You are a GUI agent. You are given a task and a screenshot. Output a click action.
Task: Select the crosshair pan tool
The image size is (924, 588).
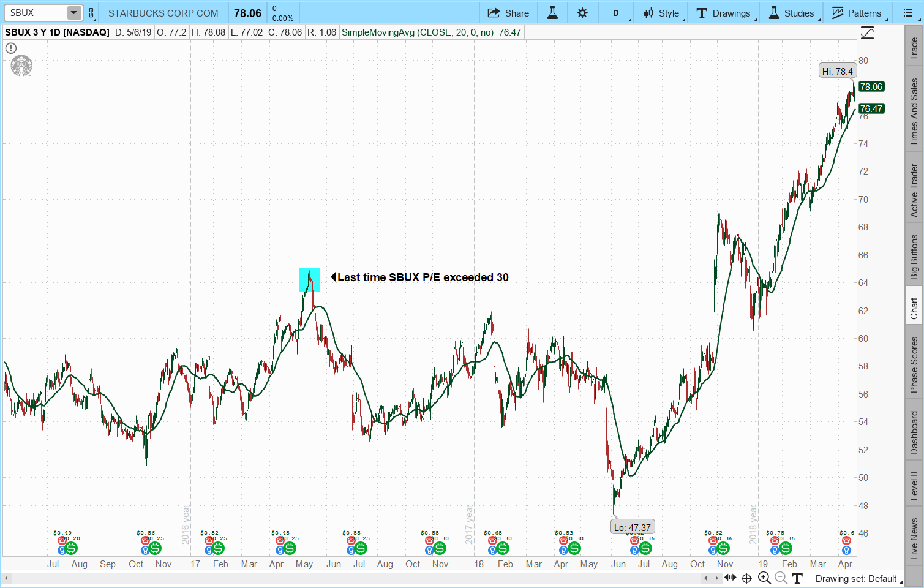pos(747,578)
